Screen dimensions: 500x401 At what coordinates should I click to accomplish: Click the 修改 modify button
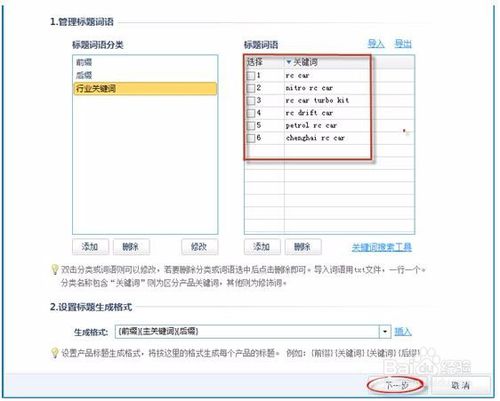199,247
